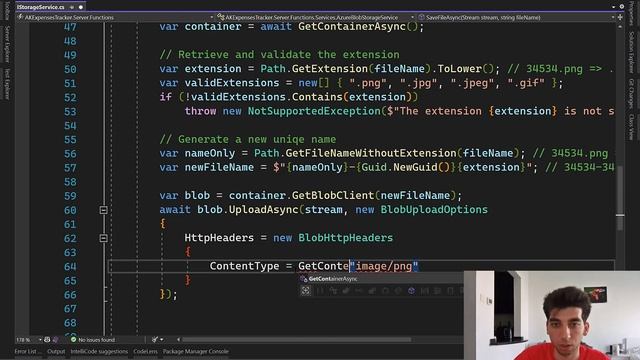This screenshot has height=360, width=640.
Task: Open the active files list arrow
Action: coord(613,7)
